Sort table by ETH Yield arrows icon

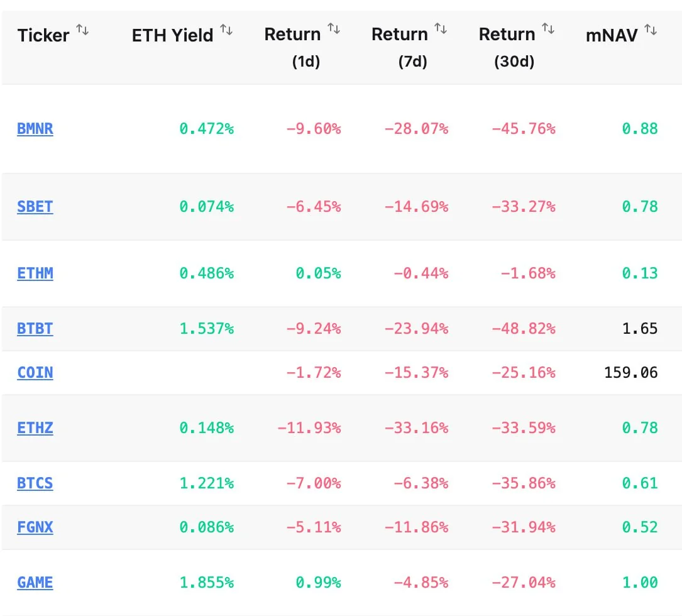(x=226, y=30)
